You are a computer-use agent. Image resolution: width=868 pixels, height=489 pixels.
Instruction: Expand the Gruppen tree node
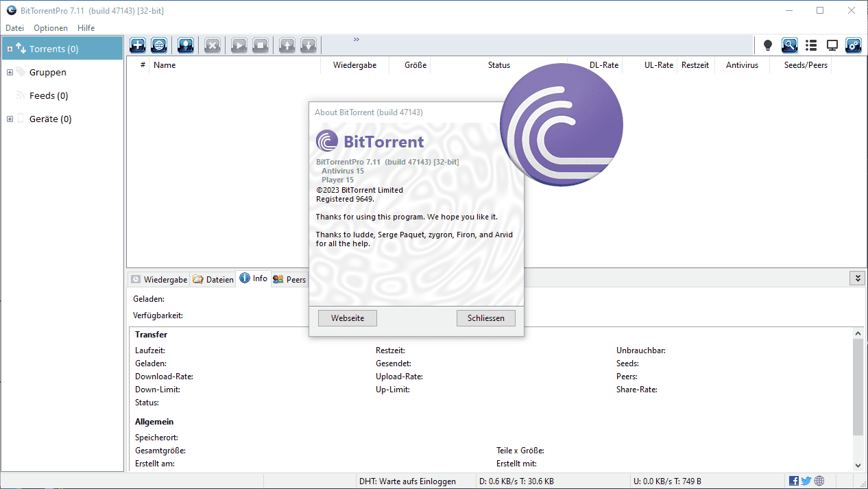point(10,72)
